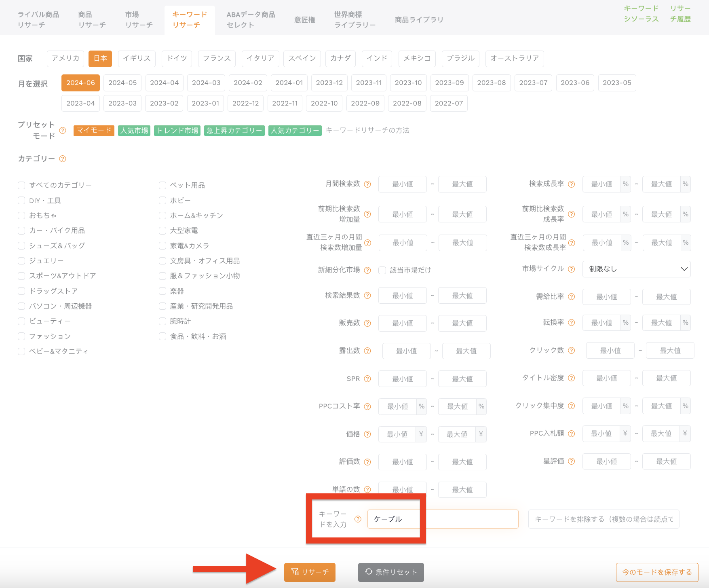Image resolution: width=709 pixels, height=588 pixels.
Task: Click help icon next to プリセットモード
Action: (x=63, y=130)
